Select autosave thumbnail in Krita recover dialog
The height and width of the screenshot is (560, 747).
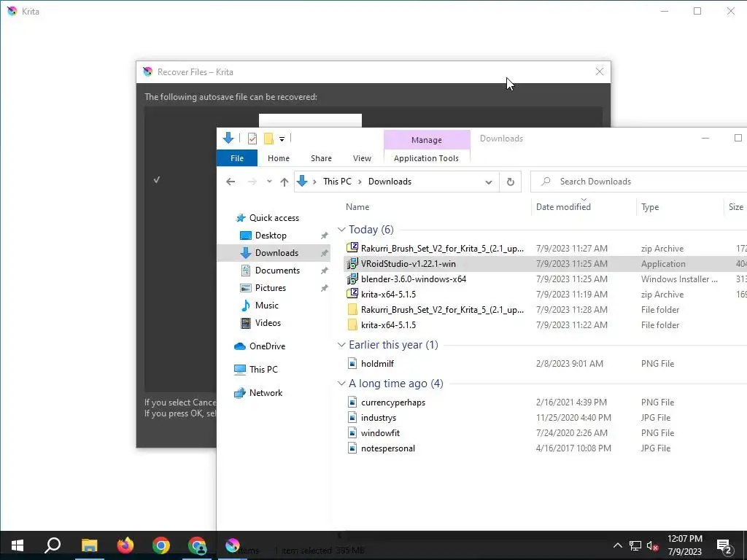click(x=310, y=120)
